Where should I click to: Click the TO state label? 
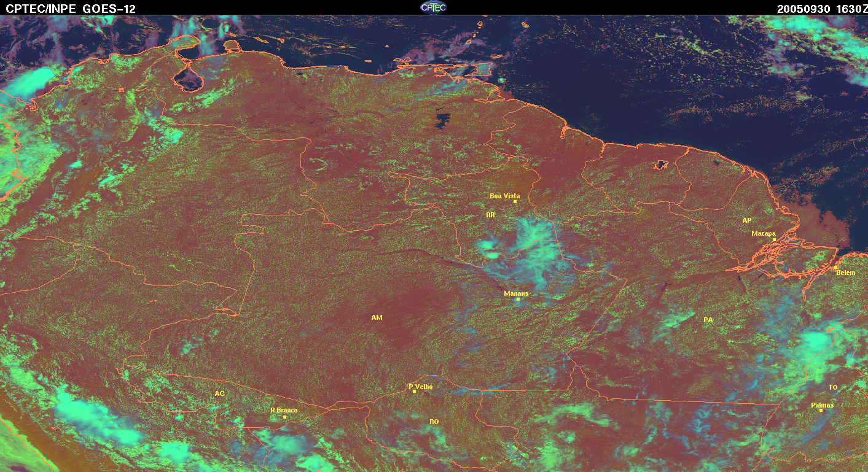[833, 387]
